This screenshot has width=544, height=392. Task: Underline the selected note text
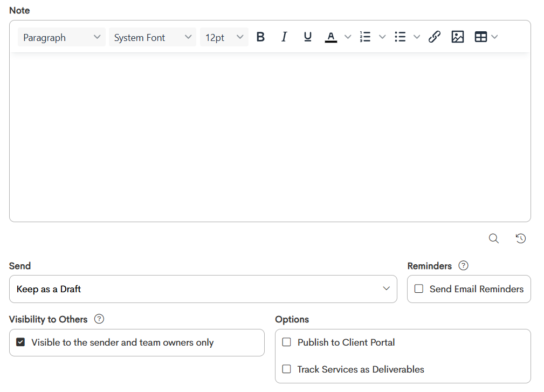click(307, 37)
